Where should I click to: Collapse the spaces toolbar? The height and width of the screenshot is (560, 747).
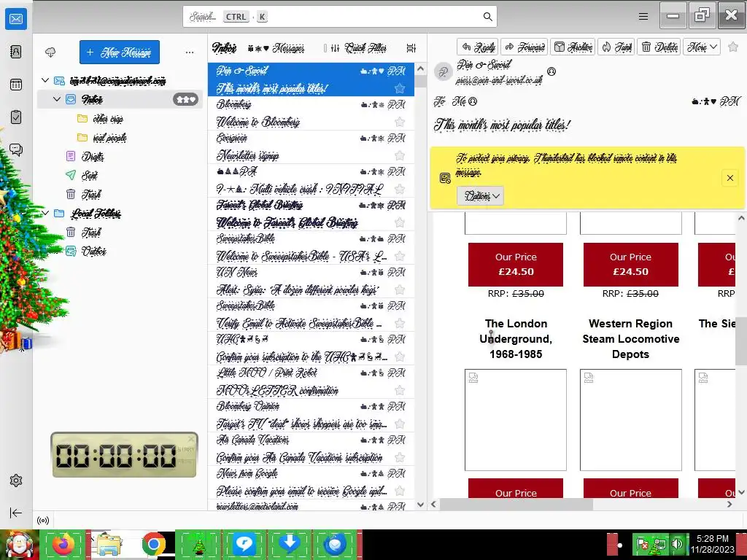pyautogui.click(x=16, y=513)
